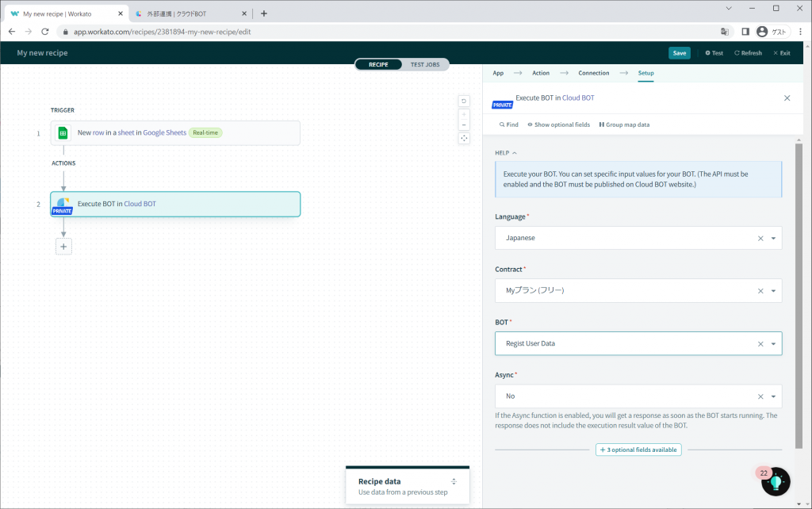Fit recipe to screen icon

(464, 138)
